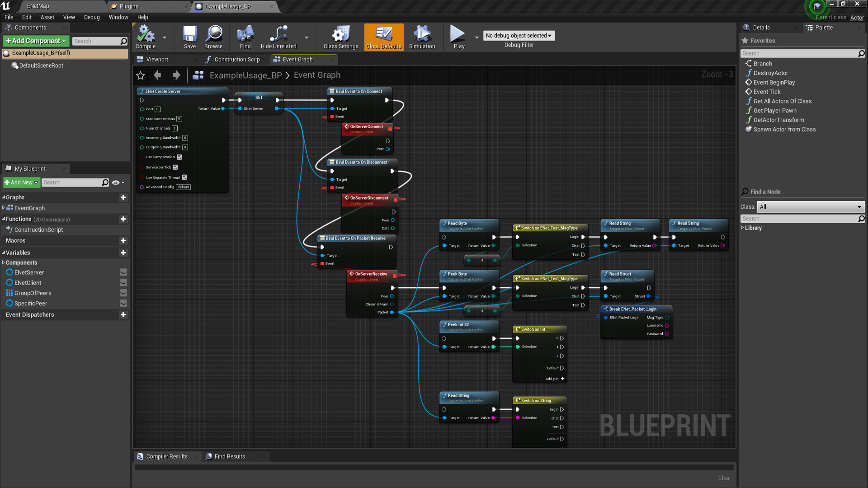The height and width of the screenshot is (488, 868).
Task: Open debug object filter dropdown
Action: click(519, 36)
